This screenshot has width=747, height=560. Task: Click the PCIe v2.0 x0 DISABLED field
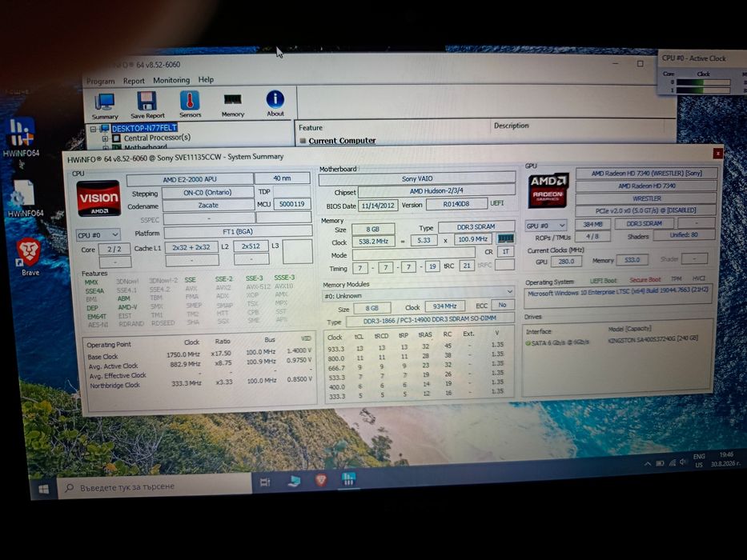tap(645, 210)
